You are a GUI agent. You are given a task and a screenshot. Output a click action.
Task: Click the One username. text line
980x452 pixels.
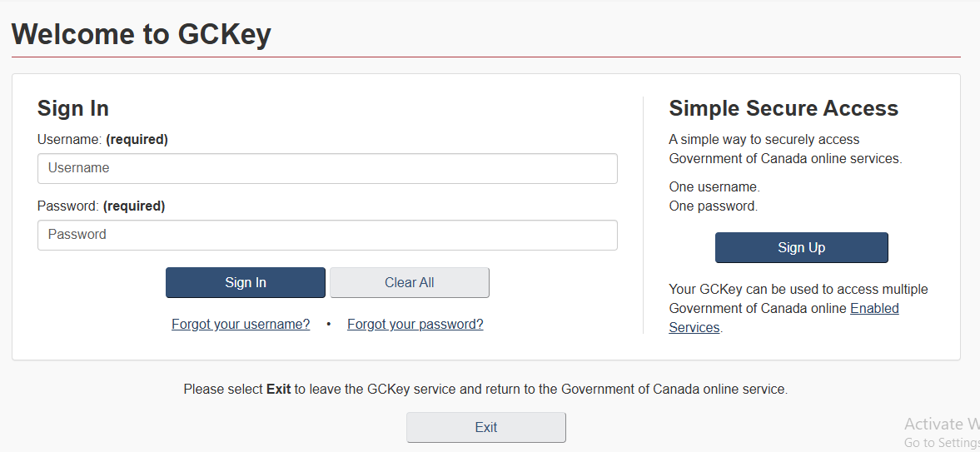click(x=714, y=187)
